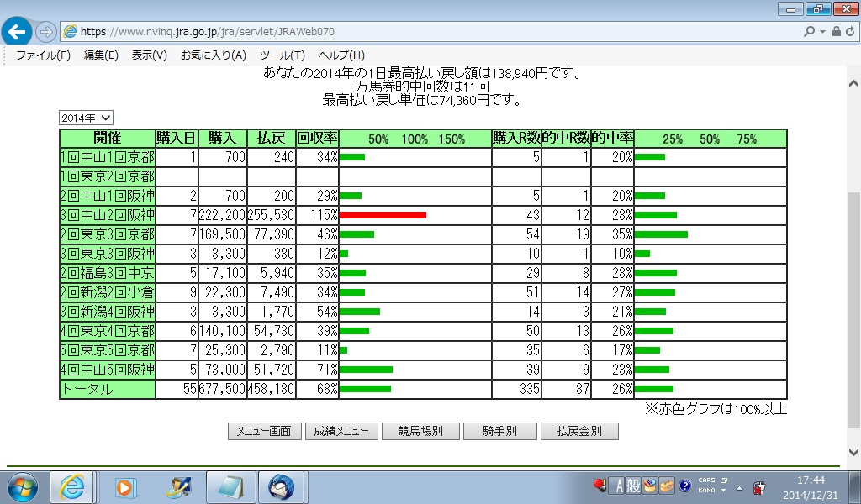Expand the address bar search dropdown arrow
The height and width of the screenshot is (504, 861).
(821, 31)
